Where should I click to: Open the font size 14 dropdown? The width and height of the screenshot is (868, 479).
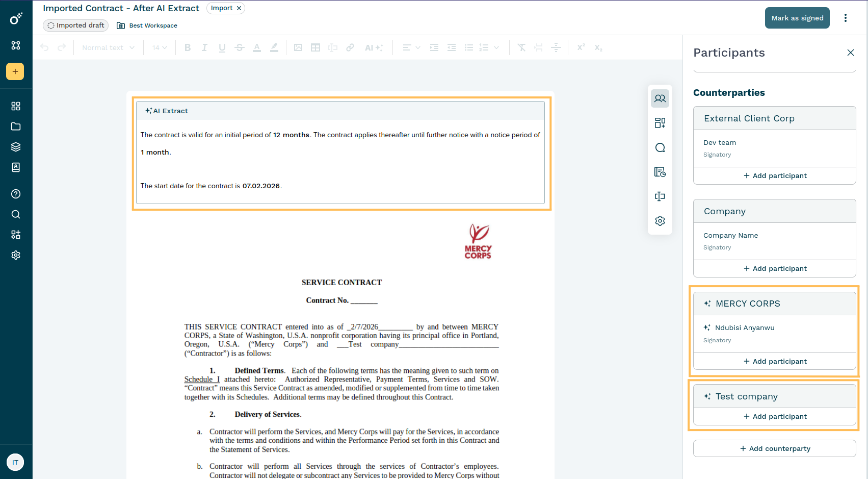click(160, 47)
